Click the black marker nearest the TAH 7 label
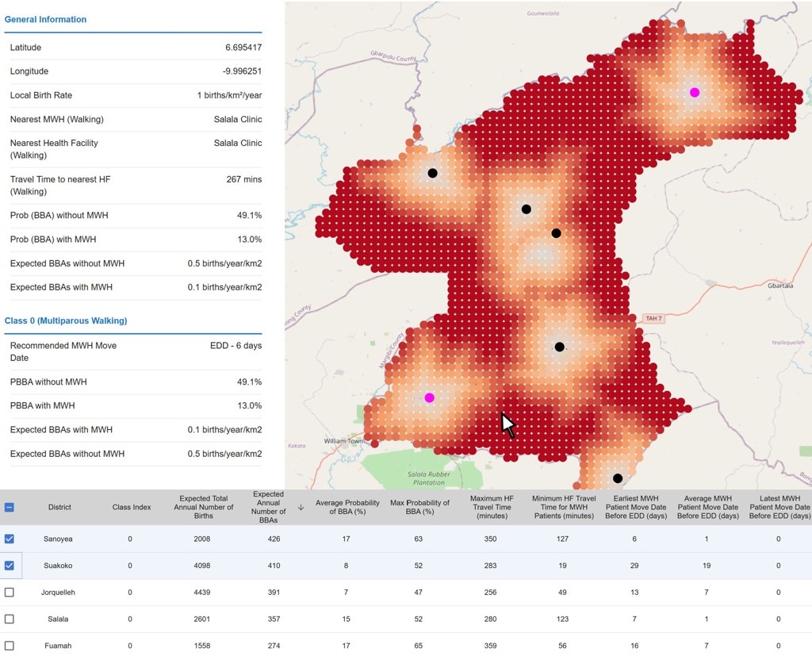 point(559,347)
